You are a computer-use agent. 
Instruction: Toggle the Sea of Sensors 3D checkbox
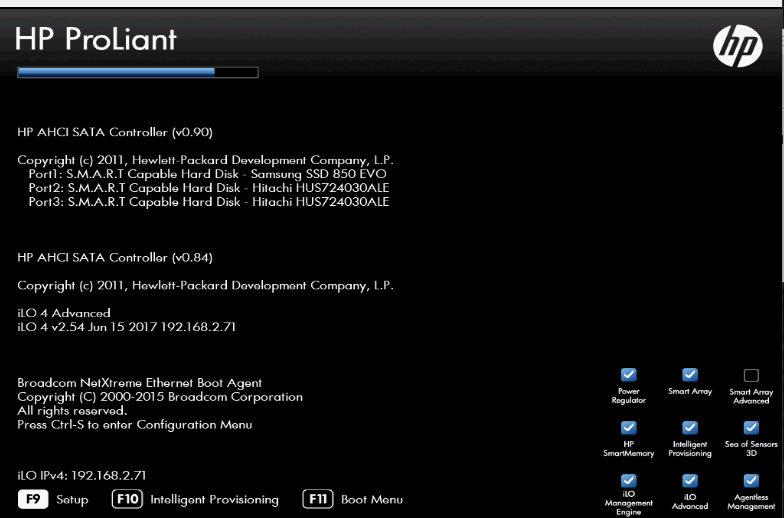pyautogui.click(x=751, y=427)
